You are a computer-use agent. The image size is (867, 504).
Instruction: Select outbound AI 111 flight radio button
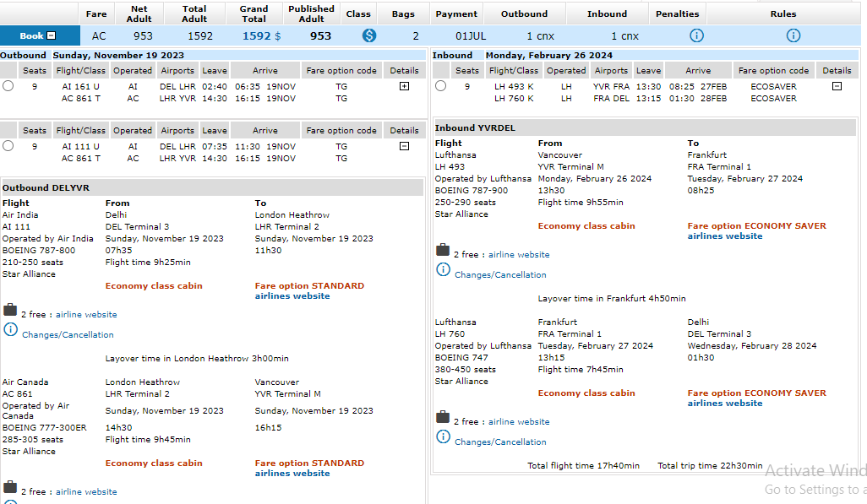tap(8, 145)
